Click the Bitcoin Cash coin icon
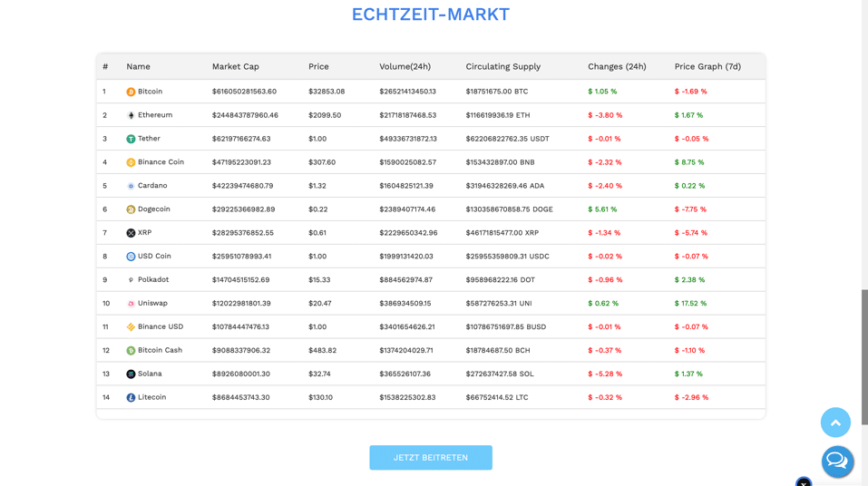The image size is (868, 486). (x=131, y=350)
